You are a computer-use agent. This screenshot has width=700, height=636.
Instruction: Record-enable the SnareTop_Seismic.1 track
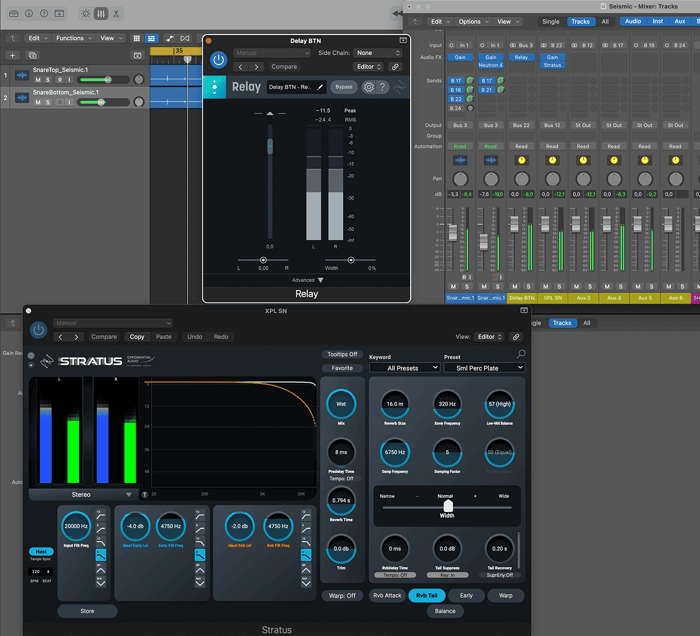tap(59, 80)
